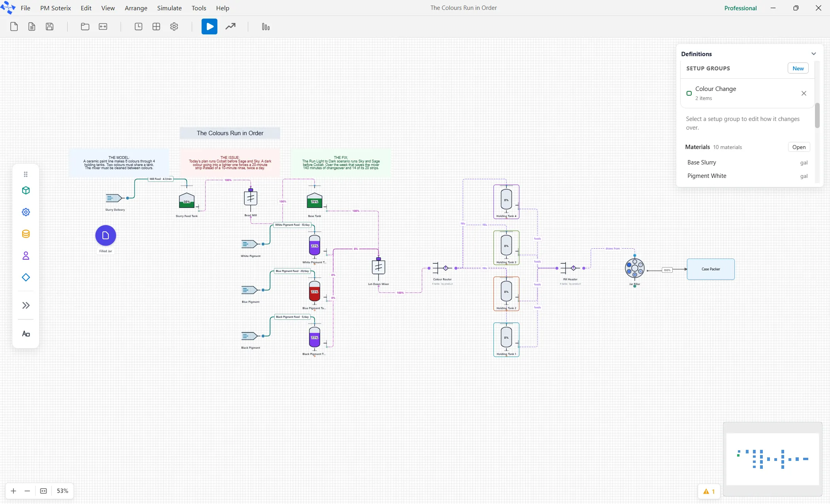The width and height of the screenshot is (830, 504).
Task: Select the diamond tool in sidebar
Action: 26,277
